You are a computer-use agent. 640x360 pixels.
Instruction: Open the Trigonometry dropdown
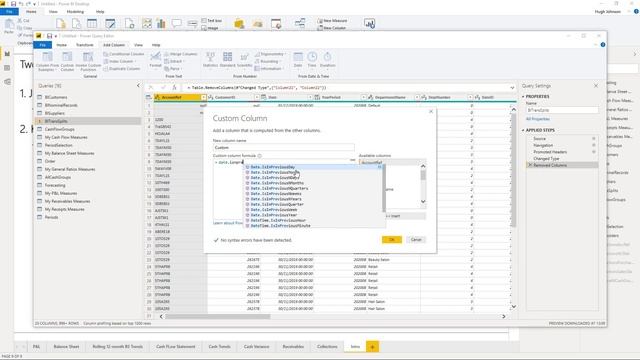pyautogui.click(x=270, y=54)
